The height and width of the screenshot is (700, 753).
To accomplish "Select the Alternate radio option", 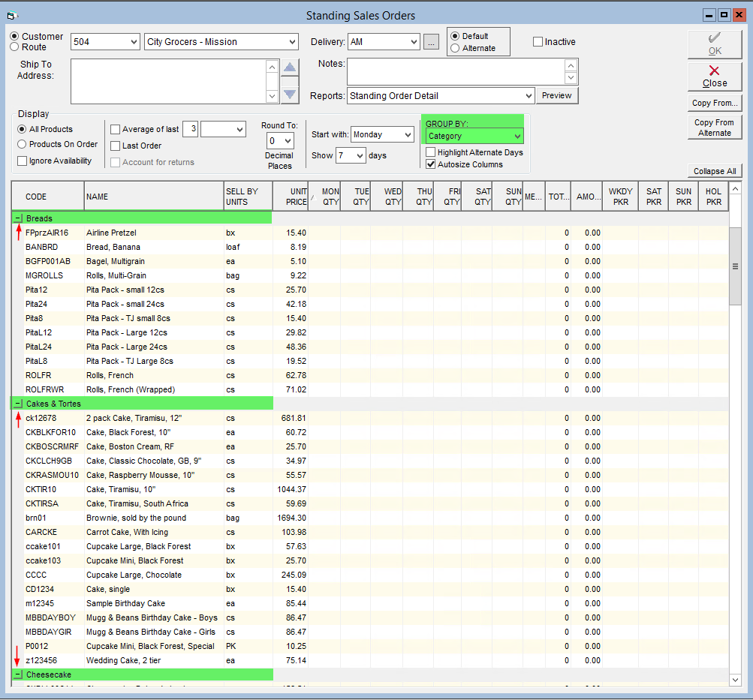I will pyautogui.click(x=455, y=49).
